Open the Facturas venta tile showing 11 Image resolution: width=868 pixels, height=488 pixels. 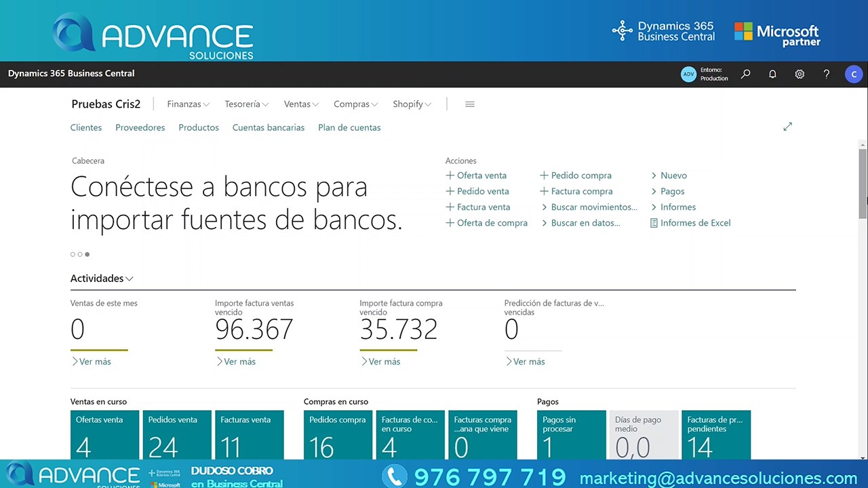(250, 434)
